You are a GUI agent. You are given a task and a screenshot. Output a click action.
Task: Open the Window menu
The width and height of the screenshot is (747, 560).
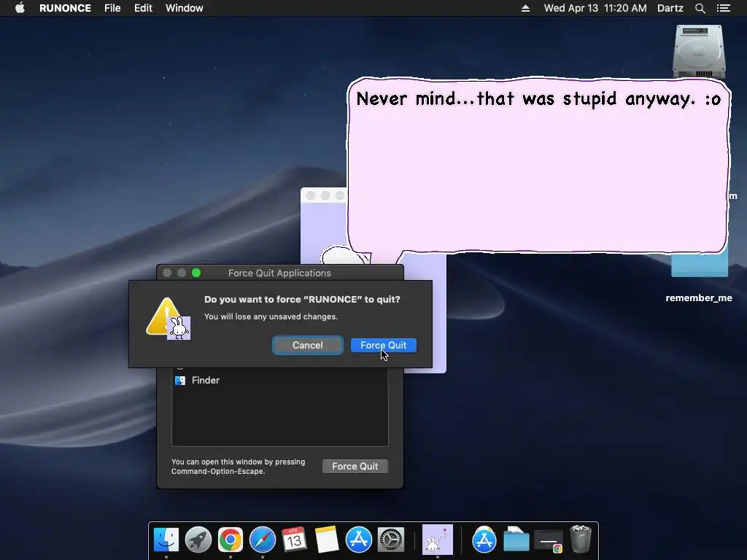(x=185, y=8)
